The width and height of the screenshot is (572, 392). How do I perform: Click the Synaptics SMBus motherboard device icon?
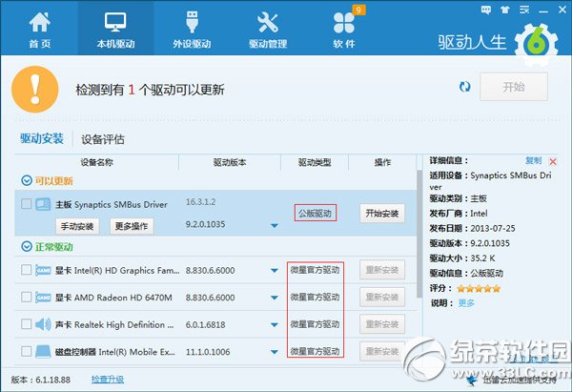coord(43,204)
